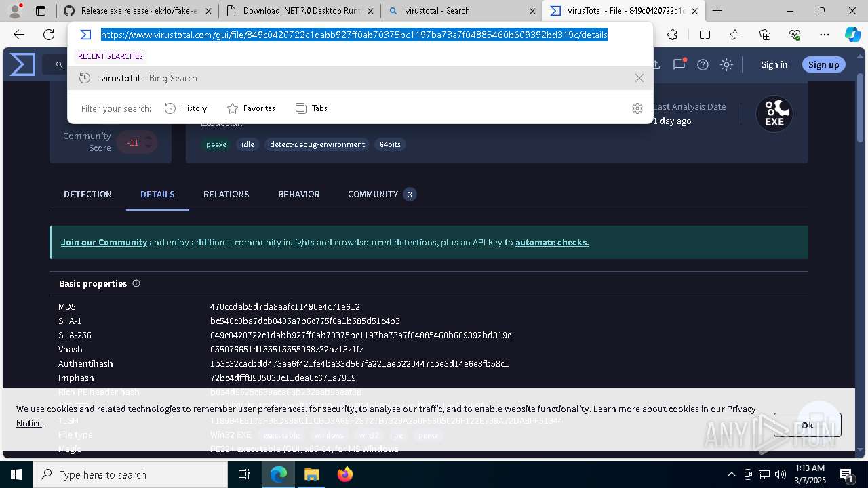Launch the Copilot sidebar
The image size is (868, 488).
[x=852, y=35]
